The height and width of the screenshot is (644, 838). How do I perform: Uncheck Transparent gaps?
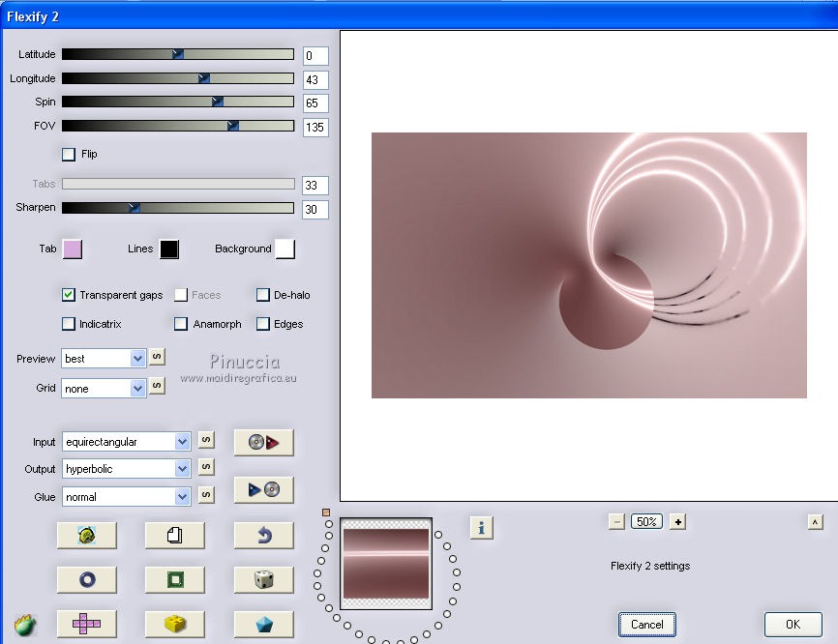click(69, 295)
